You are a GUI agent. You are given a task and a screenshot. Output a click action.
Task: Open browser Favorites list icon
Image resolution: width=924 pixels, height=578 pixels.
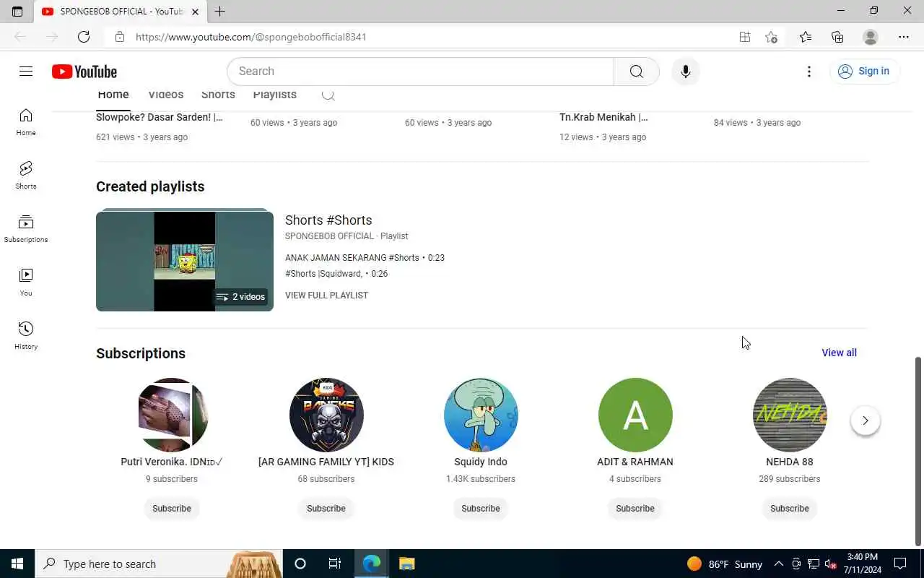pyautogui.click(x=806, y=37)
